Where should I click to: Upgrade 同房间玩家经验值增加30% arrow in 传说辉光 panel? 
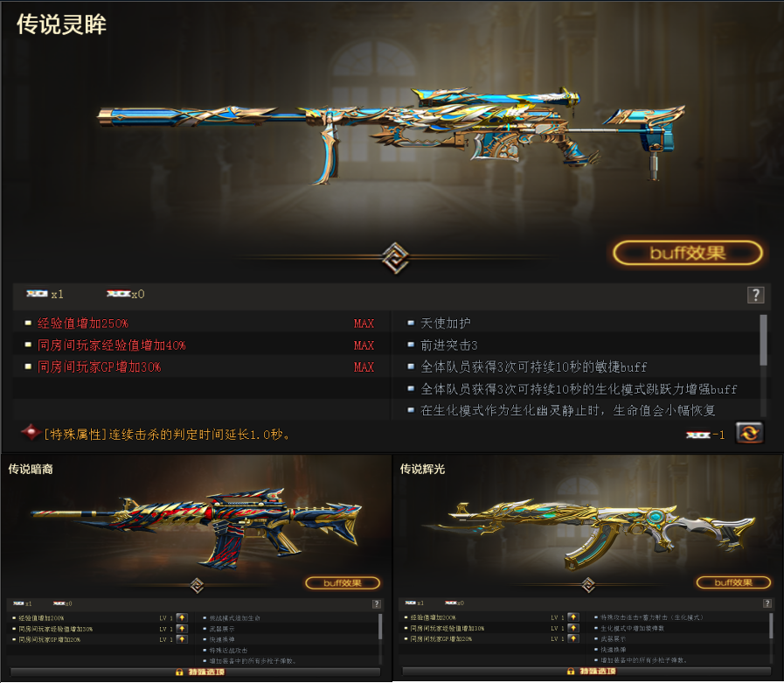point(573,628)
